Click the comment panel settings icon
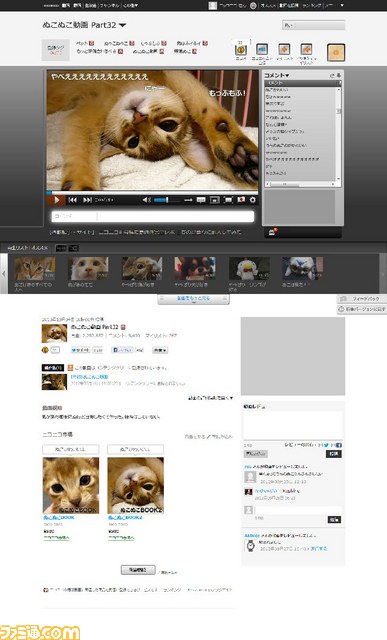Viewport: 387px width, 640px height. pos(338,76)
